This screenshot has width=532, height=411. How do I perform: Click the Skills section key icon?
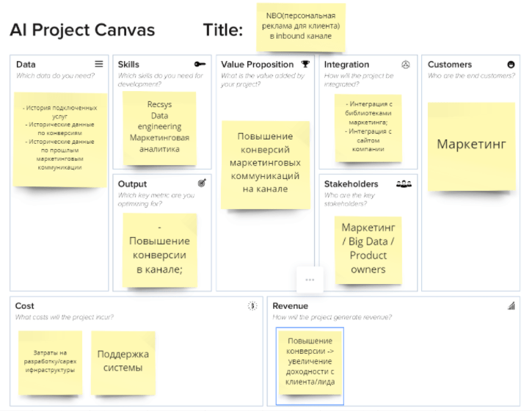(x=200, y=64)
